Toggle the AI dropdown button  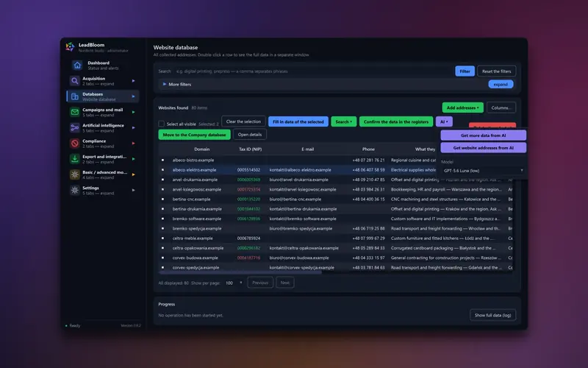click(x=444, y=121)
